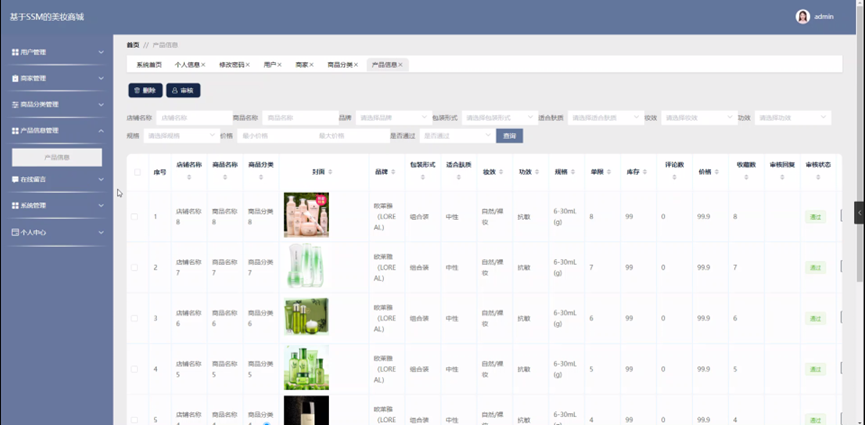The image size is (865, 425).
Task: Click the 系统管理 grid icon
Action: (x=15, y=205)
